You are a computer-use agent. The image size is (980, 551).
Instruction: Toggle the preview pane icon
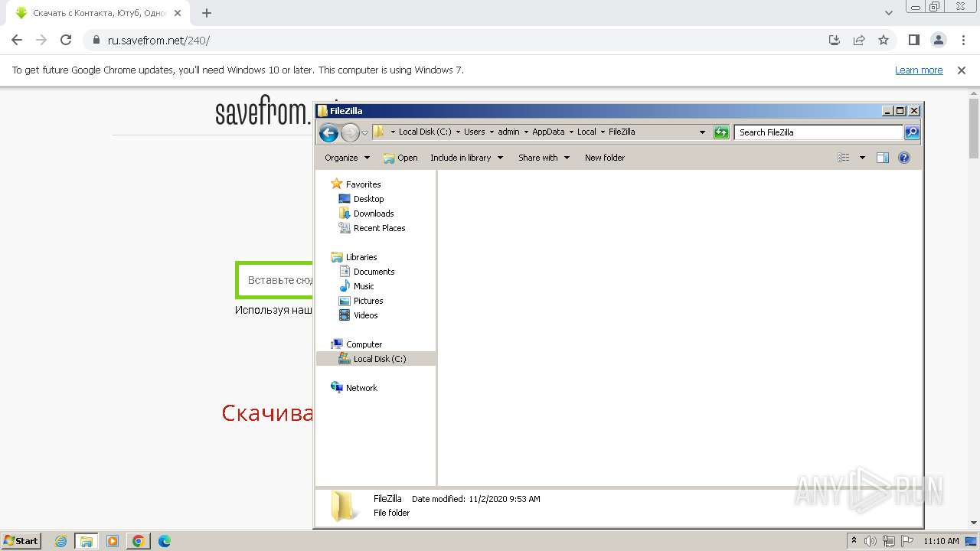pos(882,158)
